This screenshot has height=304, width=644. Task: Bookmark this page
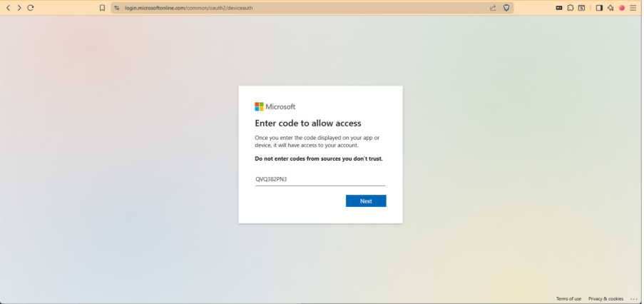(x=102, y=8)
